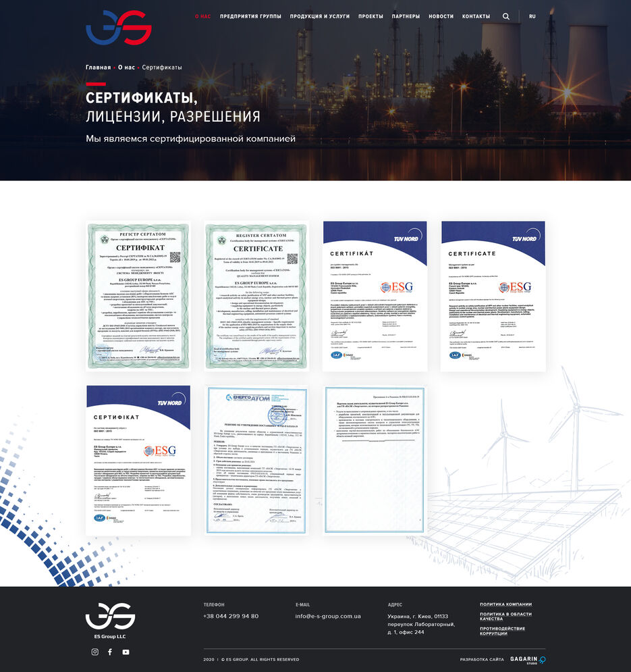Open the Instagram icon in footer
631x672 pixels.
pyautogui.click(x=94, y=652)
